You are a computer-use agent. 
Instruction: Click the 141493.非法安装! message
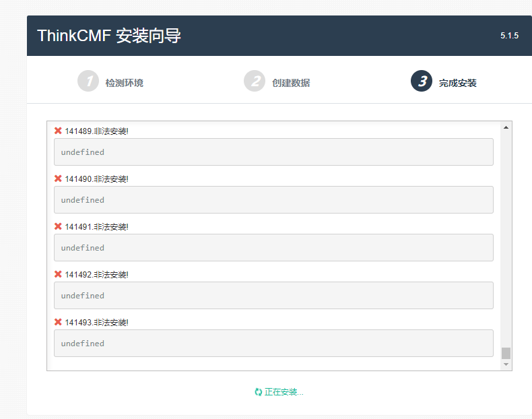pyautogui.click(x=97, y=323)
